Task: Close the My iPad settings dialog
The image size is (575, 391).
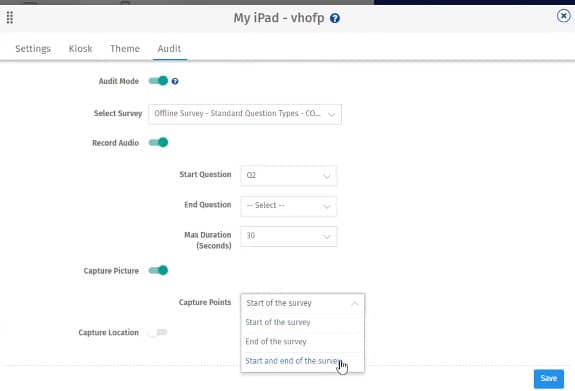Action: coord(563,16)
